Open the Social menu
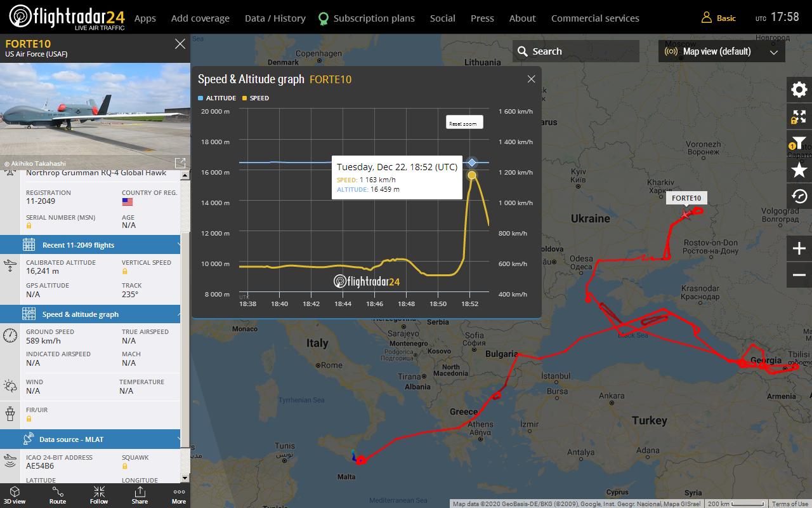Image resolution: width=812 pixels, height=508 pixels. [443, 18]
